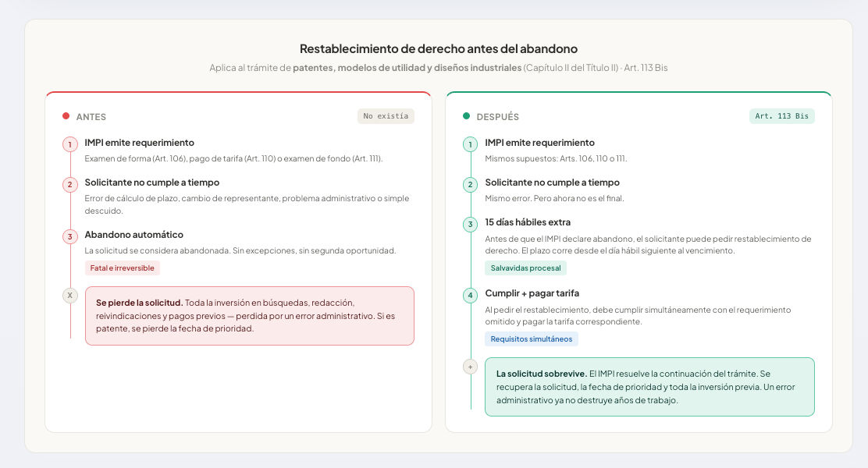Click 'Solicitante no cumple a tiempo' in ANTES

[x=151, y=183]
